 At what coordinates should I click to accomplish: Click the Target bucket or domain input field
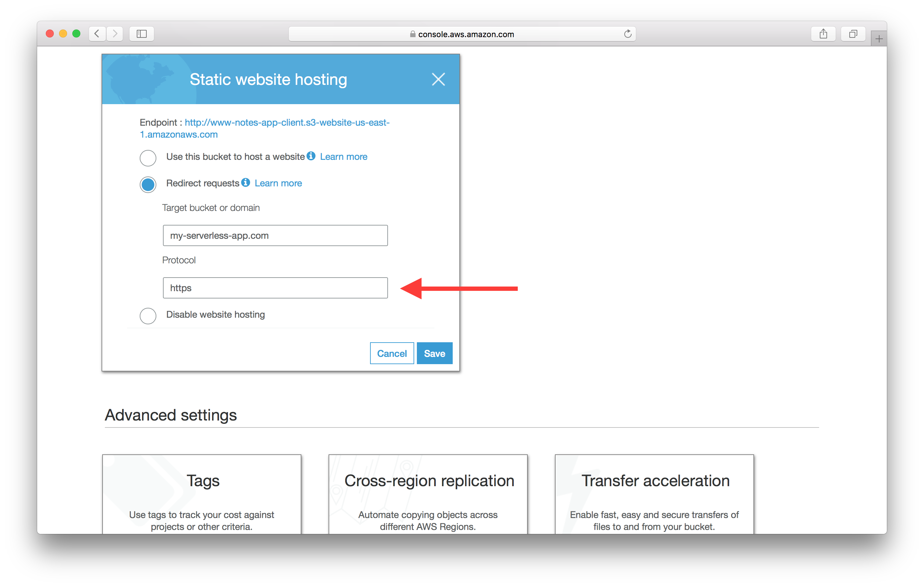click(x=276, y=235)
